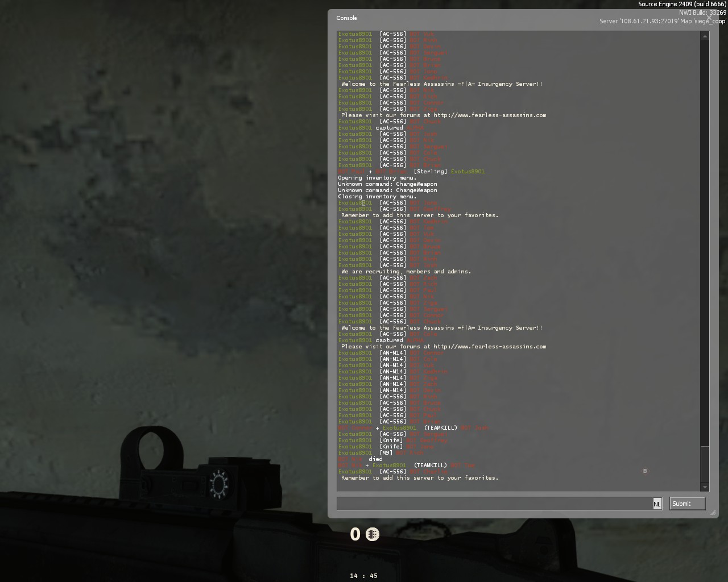Click the NL language indicator in input
This screenshot has height=582, width=728.
657,504
